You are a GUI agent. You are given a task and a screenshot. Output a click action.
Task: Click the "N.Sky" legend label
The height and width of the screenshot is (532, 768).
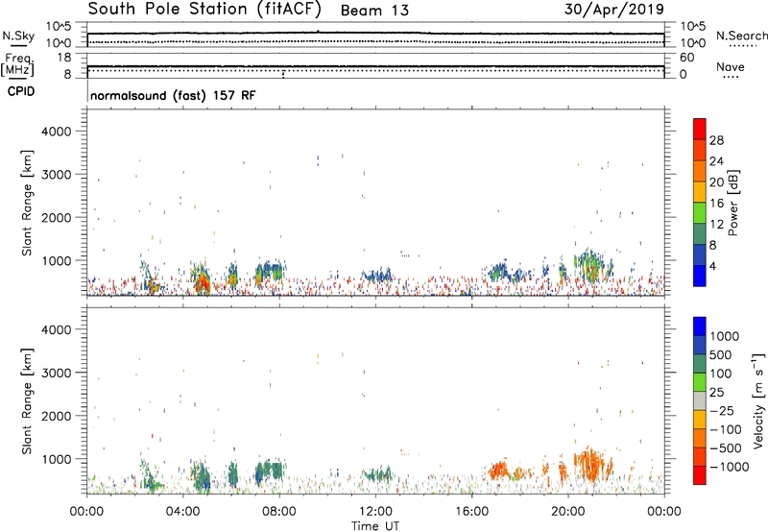[18, 36]
